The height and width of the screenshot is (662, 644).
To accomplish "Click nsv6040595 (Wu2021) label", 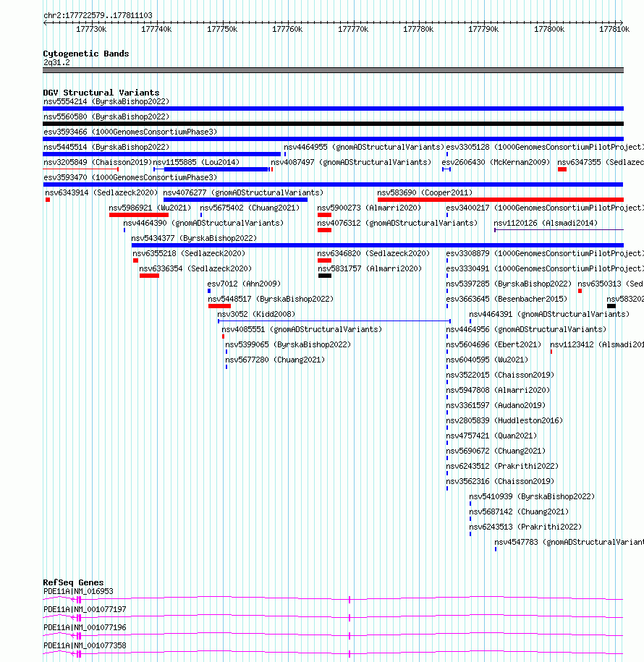I will pos(487,360).
